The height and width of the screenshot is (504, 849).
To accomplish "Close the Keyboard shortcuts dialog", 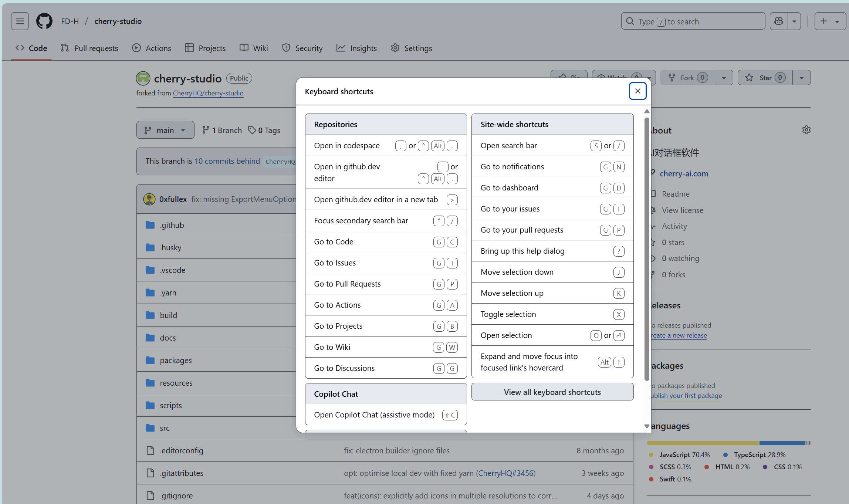I will [637, 91].
